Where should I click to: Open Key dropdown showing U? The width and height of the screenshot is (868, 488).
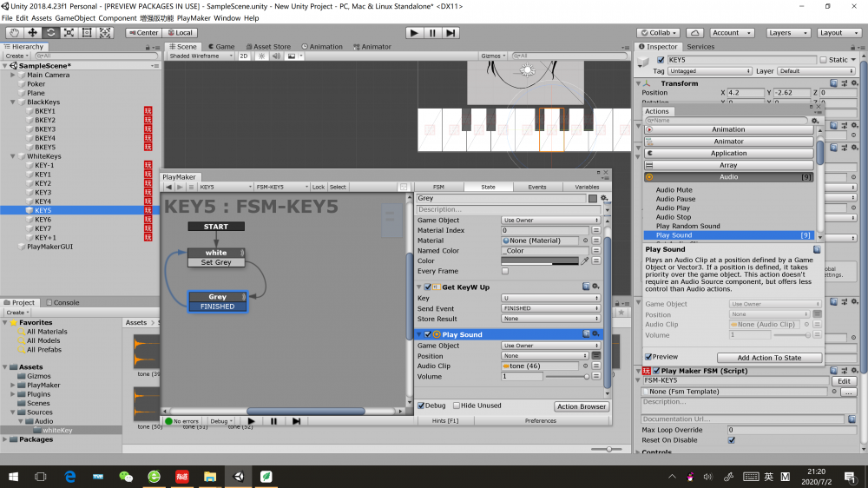tap(551, 298)
